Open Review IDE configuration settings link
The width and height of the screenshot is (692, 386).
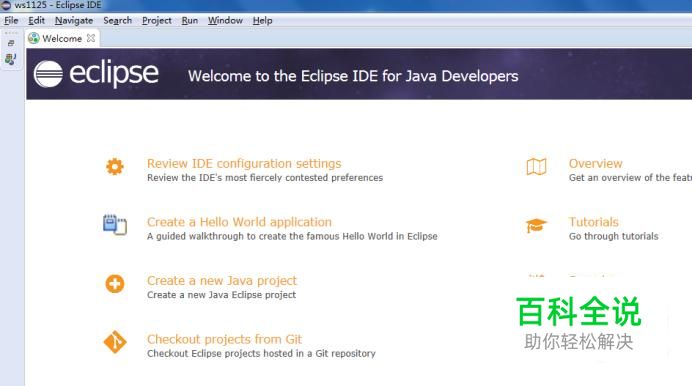pos(244,164)
